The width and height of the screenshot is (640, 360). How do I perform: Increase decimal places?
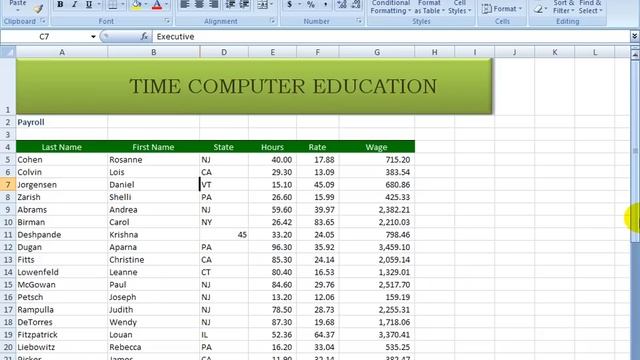tap(342, 4)
